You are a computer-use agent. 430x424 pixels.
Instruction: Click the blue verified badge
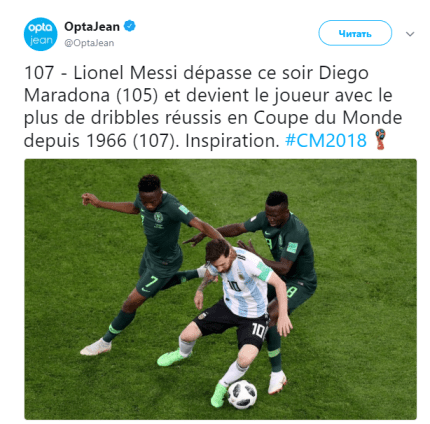click(130, 26)
